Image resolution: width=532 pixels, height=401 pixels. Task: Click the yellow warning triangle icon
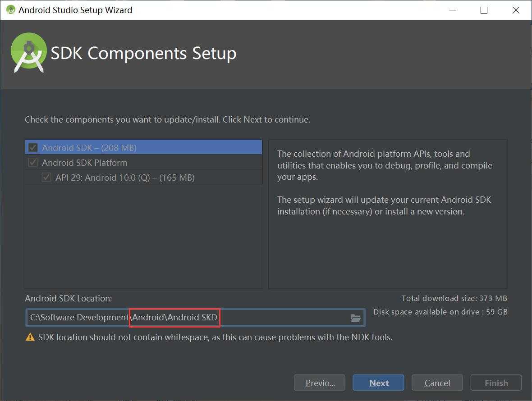30,337
